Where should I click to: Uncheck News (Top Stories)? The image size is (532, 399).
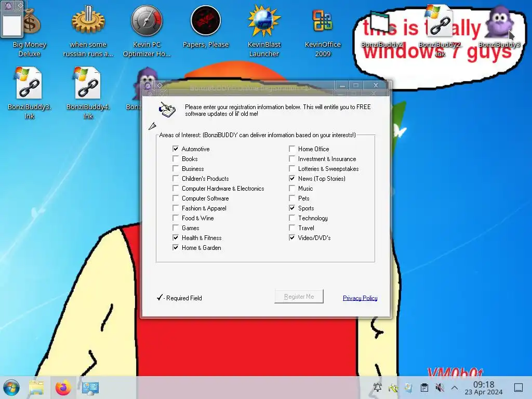[x=292, y=178]
